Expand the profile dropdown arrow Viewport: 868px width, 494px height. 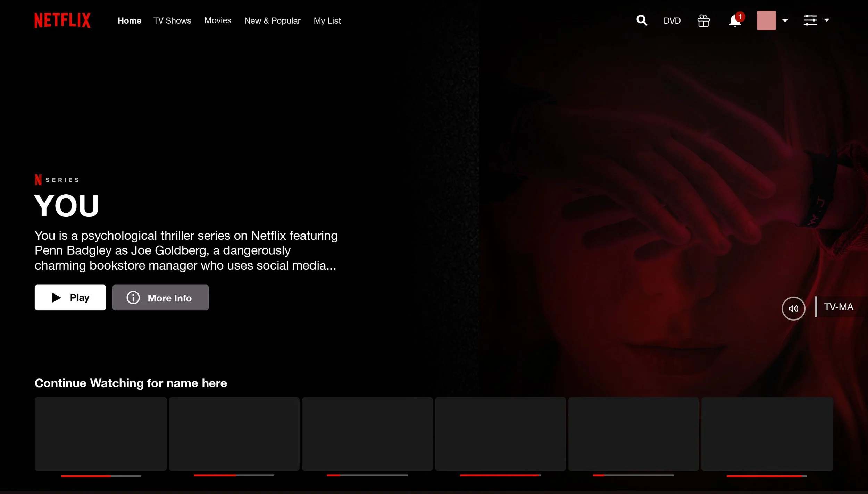pos(785,20)
